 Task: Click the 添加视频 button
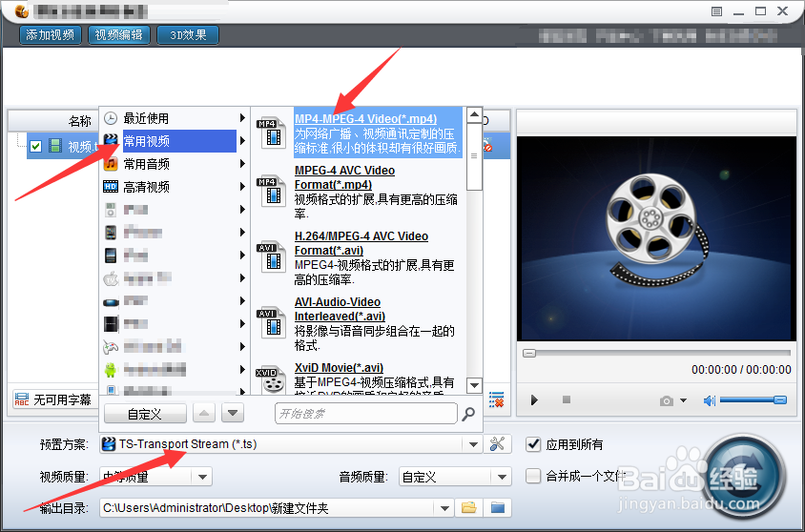pos(51,35)
